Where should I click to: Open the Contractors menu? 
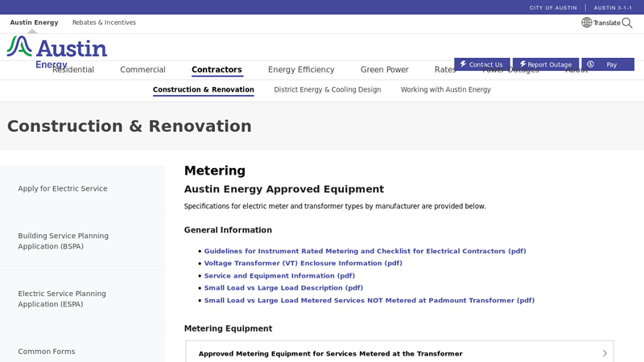coord(217,70)
